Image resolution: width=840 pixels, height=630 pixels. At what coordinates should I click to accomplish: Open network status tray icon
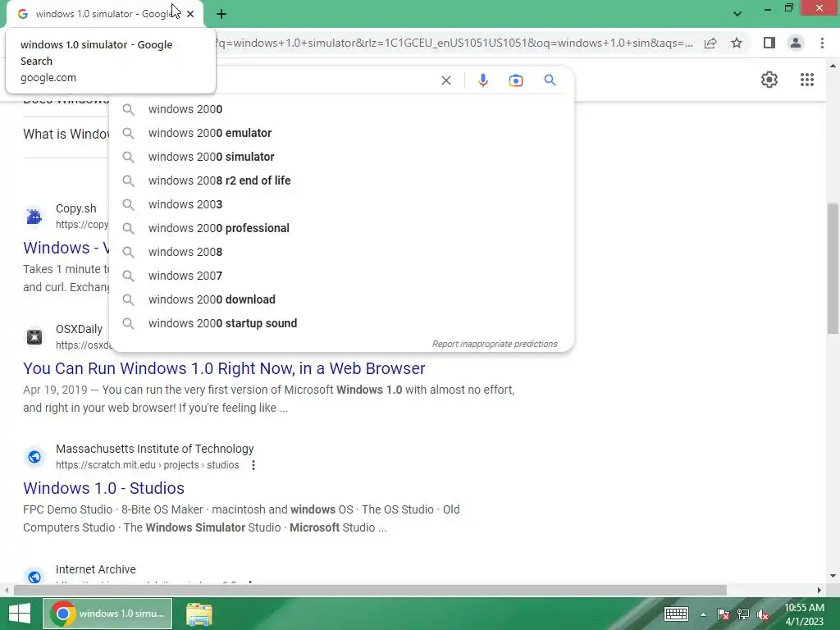click(743, 614)
